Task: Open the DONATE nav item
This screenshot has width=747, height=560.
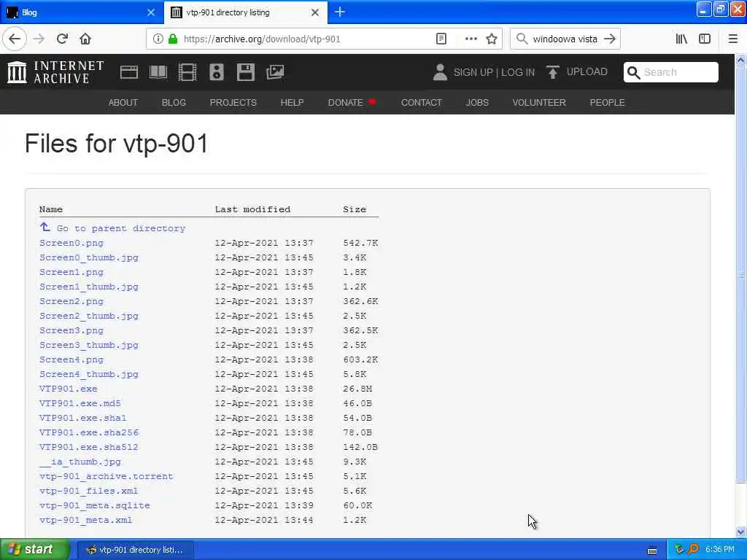Action: point(352,102)
